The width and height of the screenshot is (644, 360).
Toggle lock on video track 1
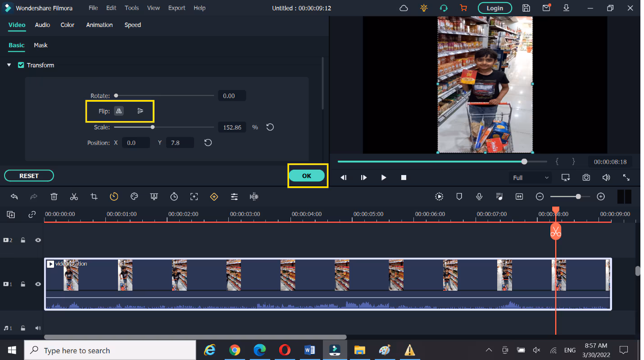(x=23, y=284)
